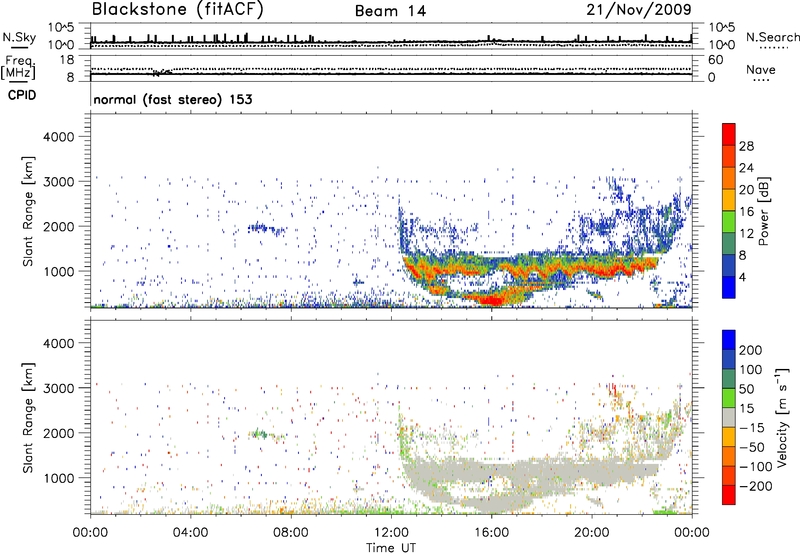
Task: Click 'normal (fast stereo) 153' text
Action: tap(173, 99)
